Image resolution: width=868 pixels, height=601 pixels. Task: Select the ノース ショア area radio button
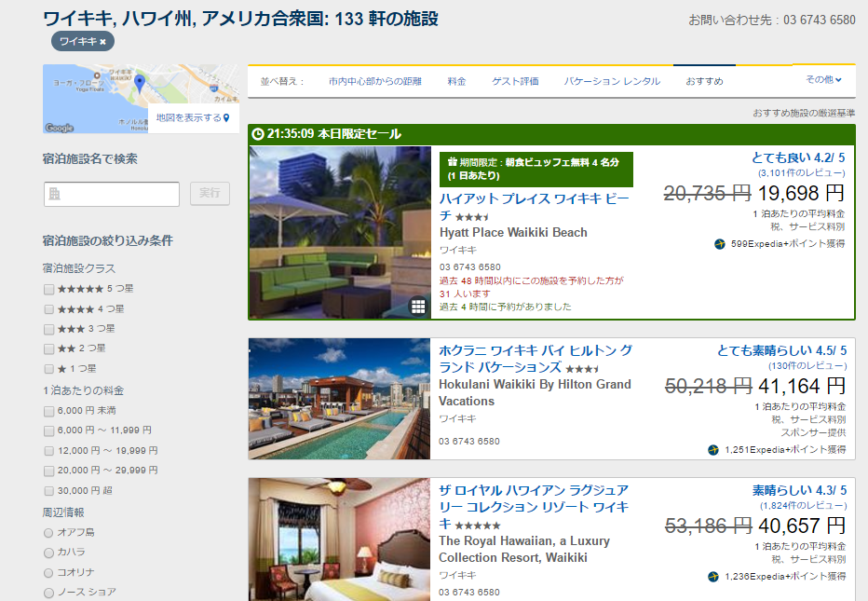click(x=48, y=593)
